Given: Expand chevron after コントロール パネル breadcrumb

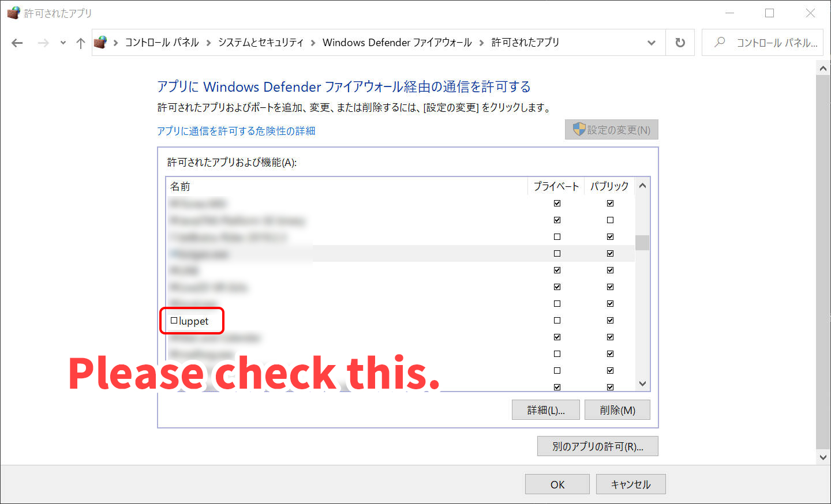Looking at the screenshot, I should point(208,43).
